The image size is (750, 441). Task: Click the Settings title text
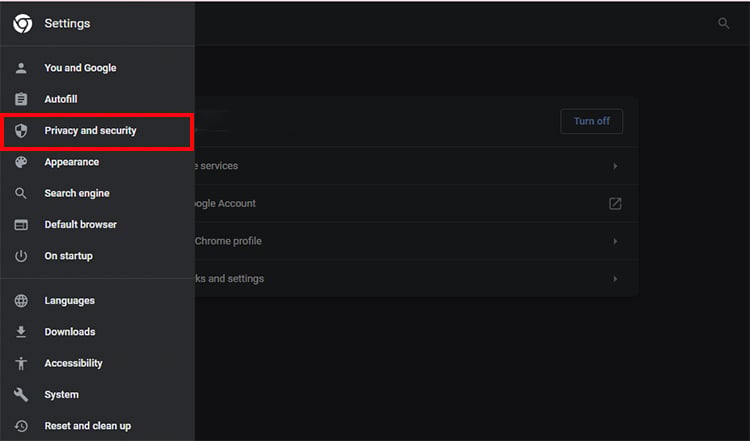click(x=67, y=23)
